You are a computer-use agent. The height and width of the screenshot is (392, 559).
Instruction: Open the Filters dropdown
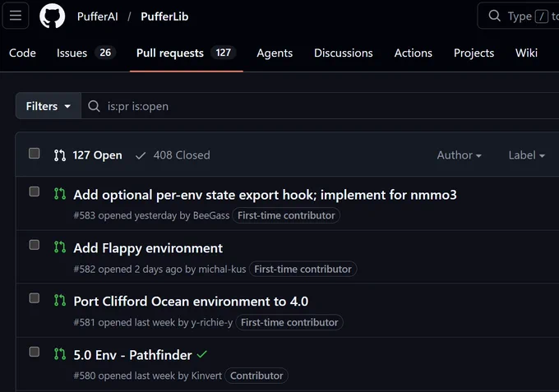click(49, 106)
